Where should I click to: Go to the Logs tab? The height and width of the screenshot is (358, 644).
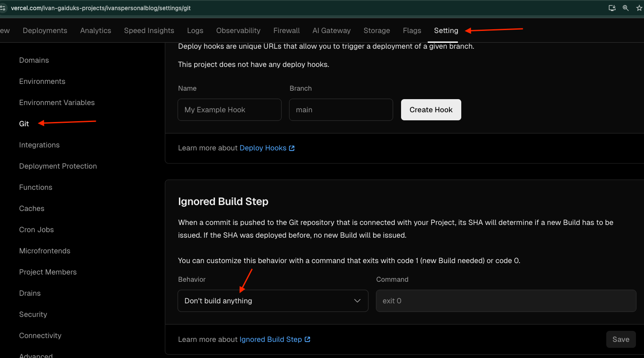pyautogui.click(x=195, y=30)
